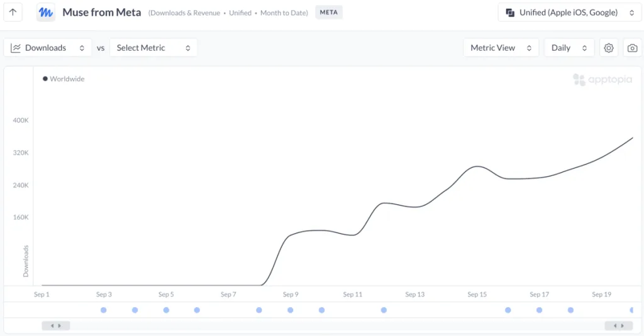Click the left range slider handle
Image resolution: width=644 pixels, height=336 pixels.
click(56, 326)
